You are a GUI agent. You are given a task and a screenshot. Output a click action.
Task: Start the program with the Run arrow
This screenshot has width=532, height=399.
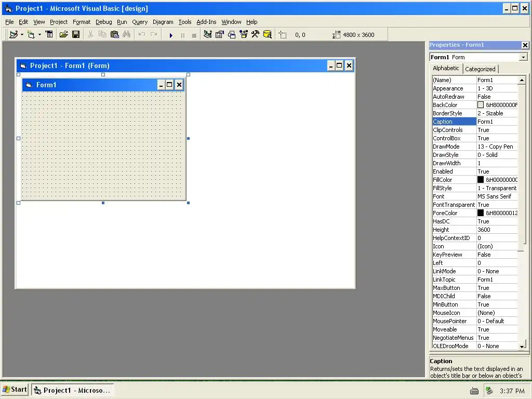(171, 35)
